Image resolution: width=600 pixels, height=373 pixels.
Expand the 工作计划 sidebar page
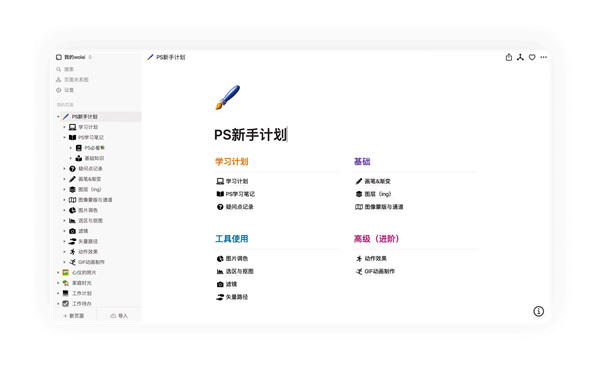click(x=58, y=293)
